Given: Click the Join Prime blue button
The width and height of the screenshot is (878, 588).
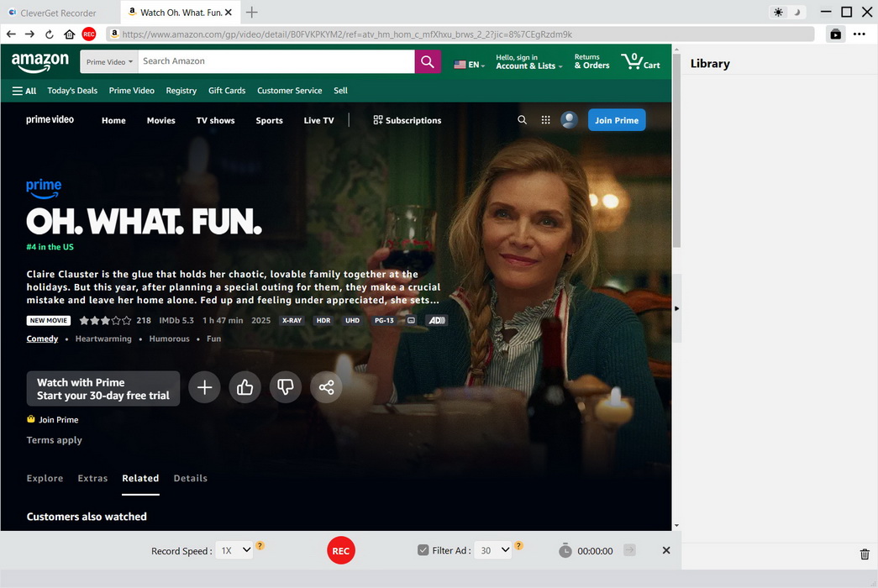Looking at the screenshot, I should (617, 120).
